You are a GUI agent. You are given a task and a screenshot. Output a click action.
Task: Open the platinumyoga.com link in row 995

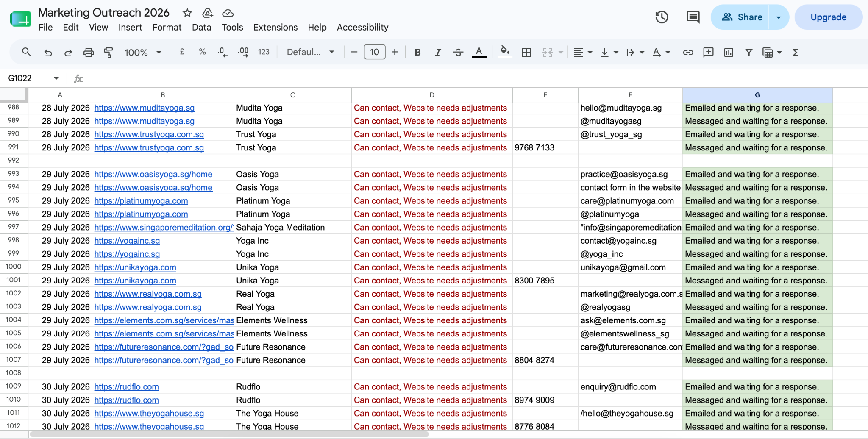click(x=141, y=200)
